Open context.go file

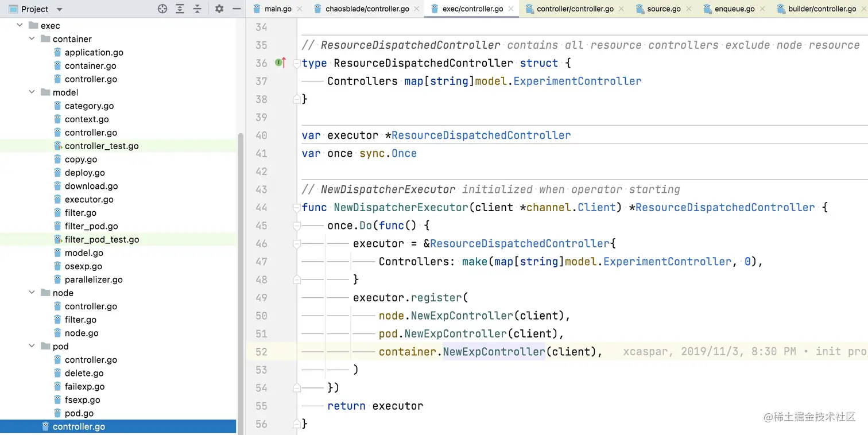click(x=87, y=119)
